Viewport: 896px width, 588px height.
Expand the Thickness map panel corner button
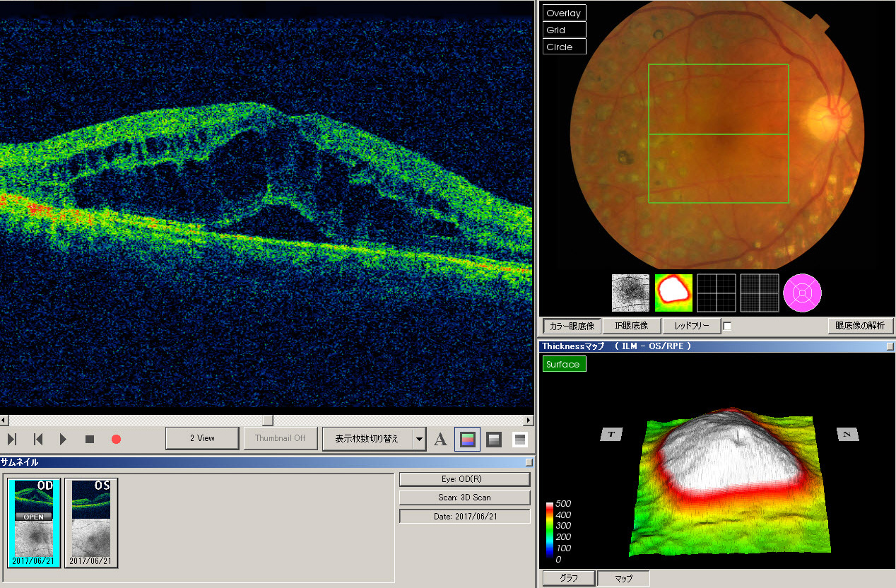[890, 346]
